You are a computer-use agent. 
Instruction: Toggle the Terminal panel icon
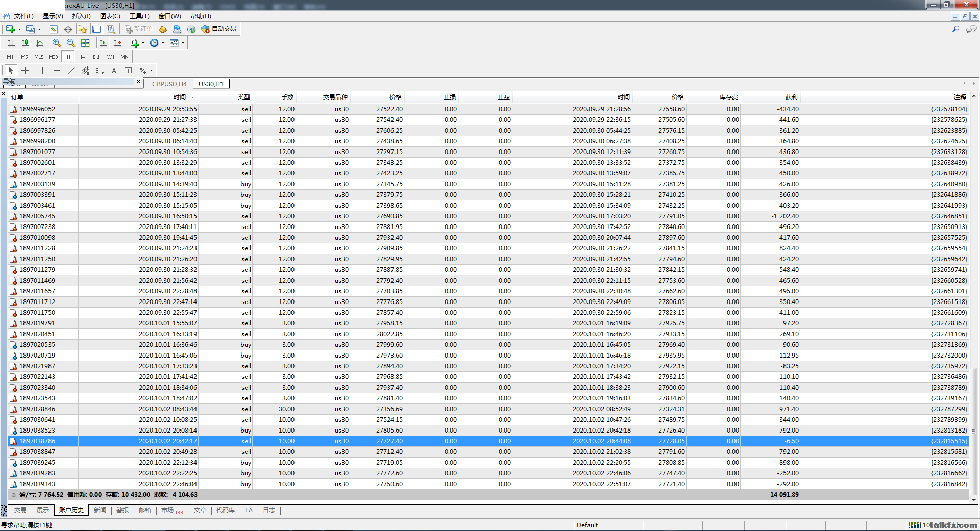[x=96, y=29]
